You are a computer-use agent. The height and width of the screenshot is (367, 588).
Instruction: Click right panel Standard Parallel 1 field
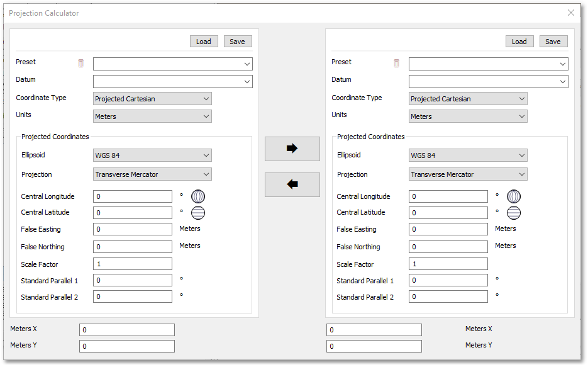[448, 280]
